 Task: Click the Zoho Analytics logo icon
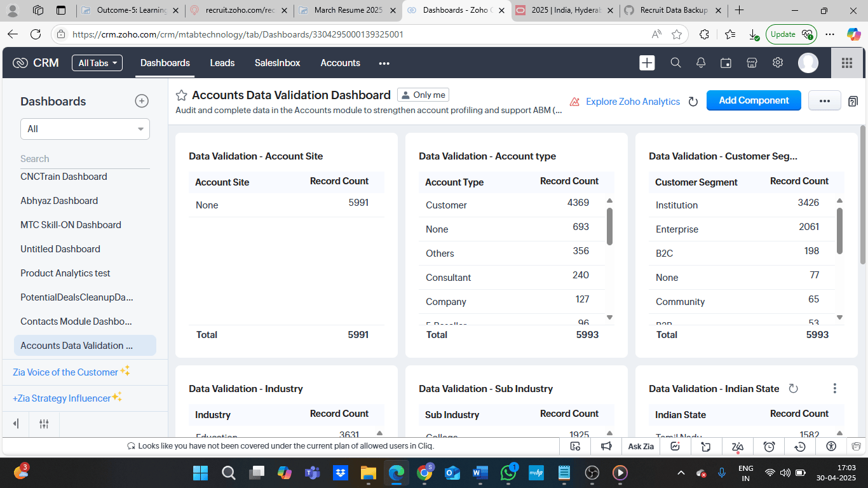pyautogui.click(x=574, y=102)
